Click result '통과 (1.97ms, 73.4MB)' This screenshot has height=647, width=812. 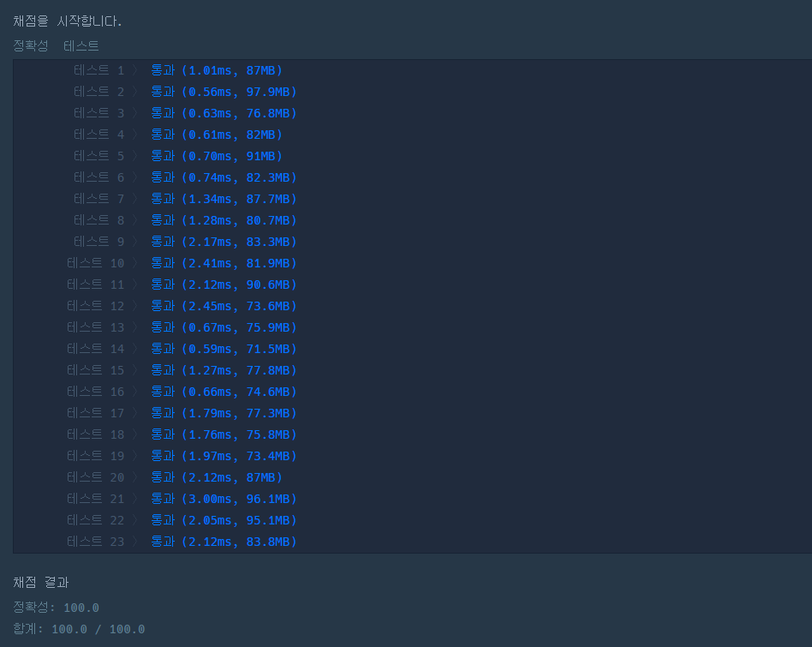click(224, 456)
